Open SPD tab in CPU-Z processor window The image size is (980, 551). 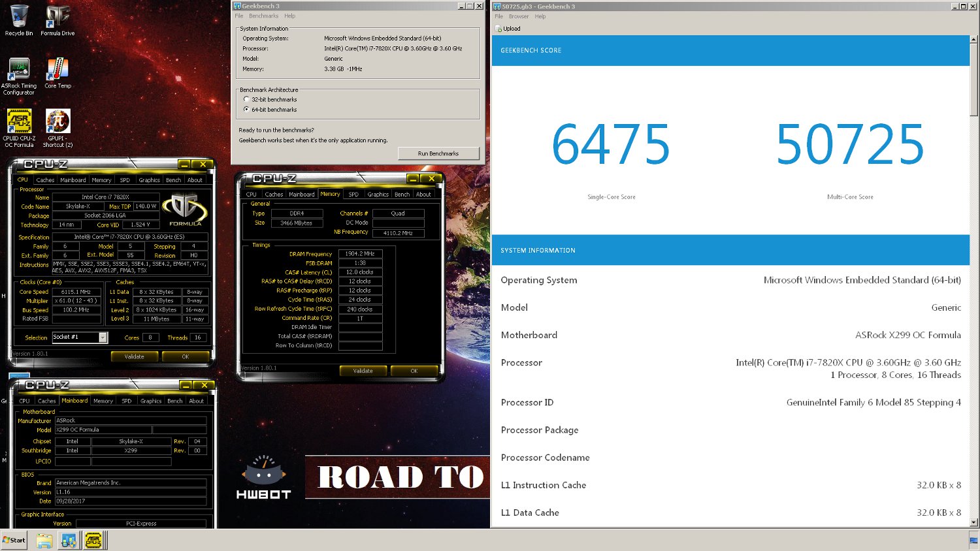tap(125, 180)
